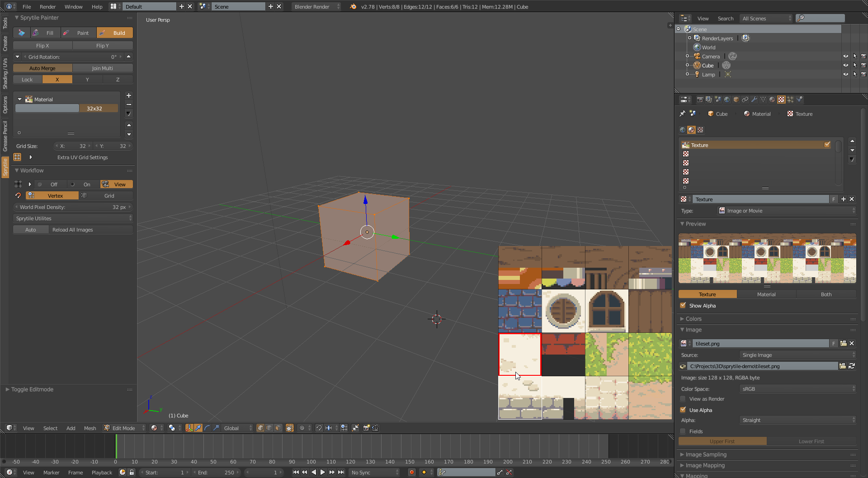The width and height of the screenshot is (868, 478).
Task: Open the Texture Type dropdown
Action: (x=787, y=211)
